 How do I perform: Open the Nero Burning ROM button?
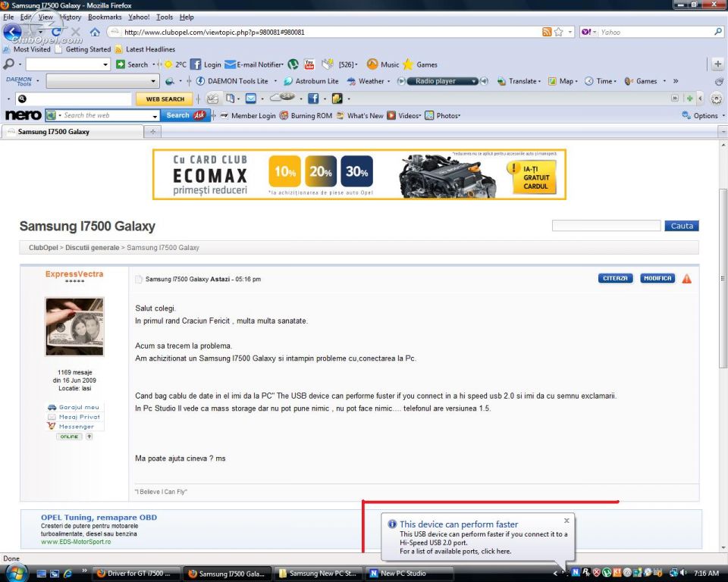306,115
